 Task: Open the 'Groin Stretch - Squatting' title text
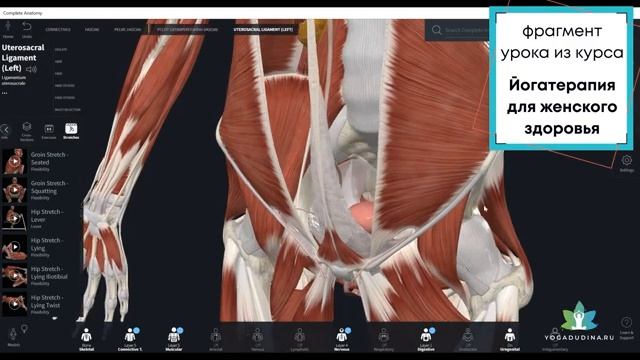click(x=49, y=187)
